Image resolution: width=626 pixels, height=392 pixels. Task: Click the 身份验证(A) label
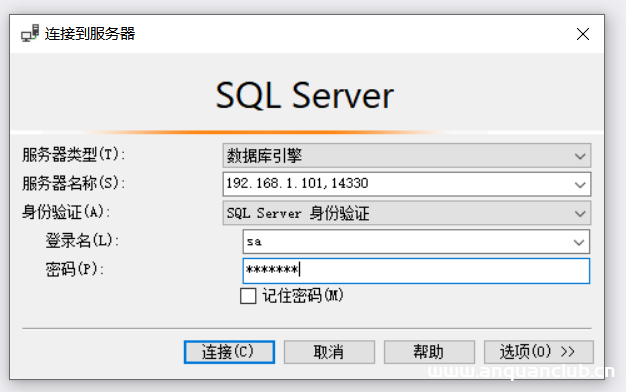click(66, 212)
